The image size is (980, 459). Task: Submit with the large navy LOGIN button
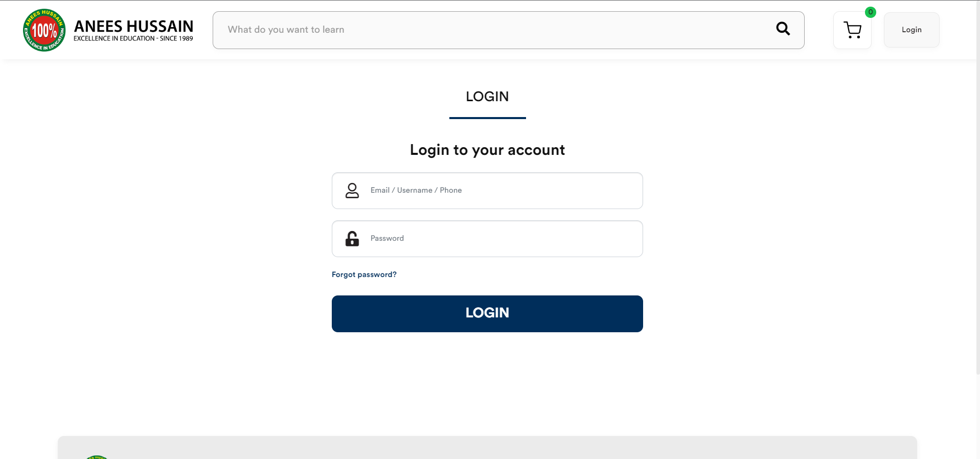tap(487, 313)
